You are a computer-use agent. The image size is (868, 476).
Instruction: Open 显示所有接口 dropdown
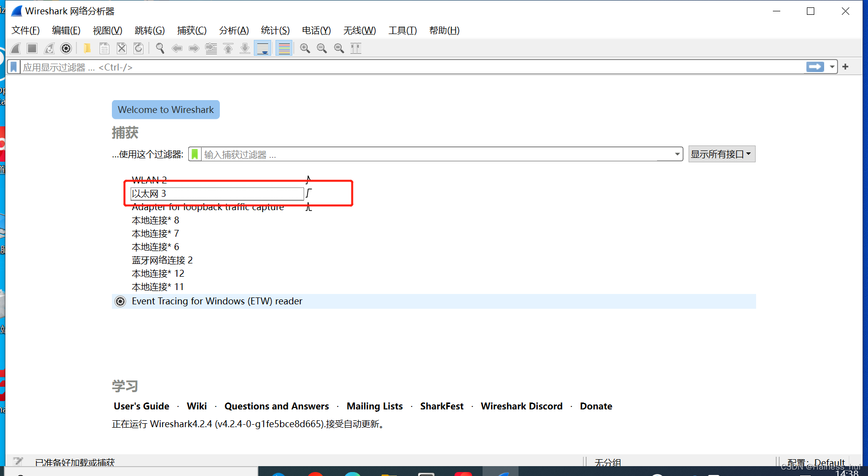pyautogui.click(x=722, y=154)
